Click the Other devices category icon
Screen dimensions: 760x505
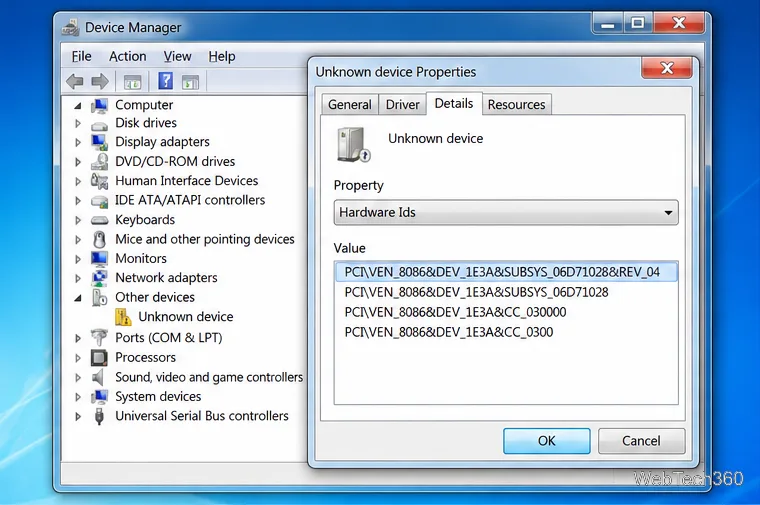click(100, 297)
